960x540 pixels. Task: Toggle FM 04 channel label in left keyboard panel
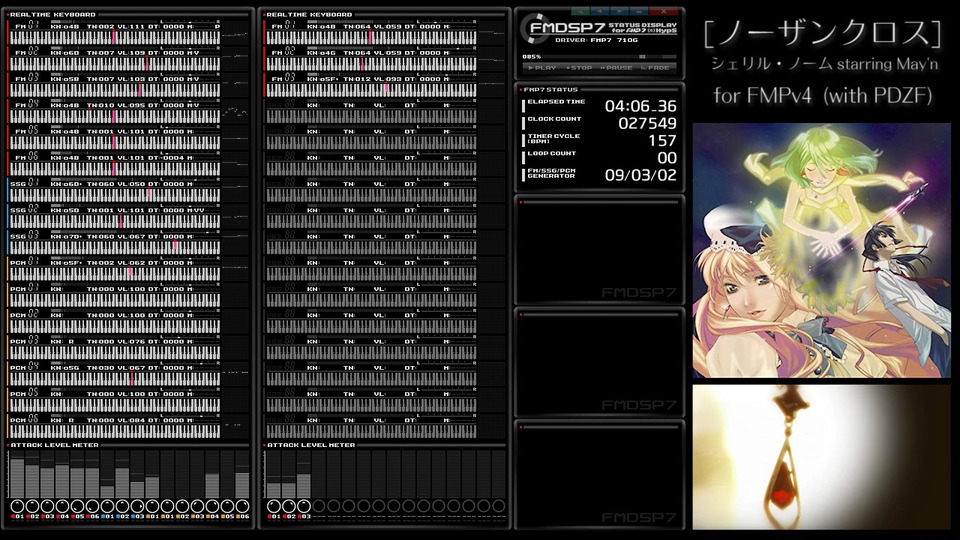[26, 105]
